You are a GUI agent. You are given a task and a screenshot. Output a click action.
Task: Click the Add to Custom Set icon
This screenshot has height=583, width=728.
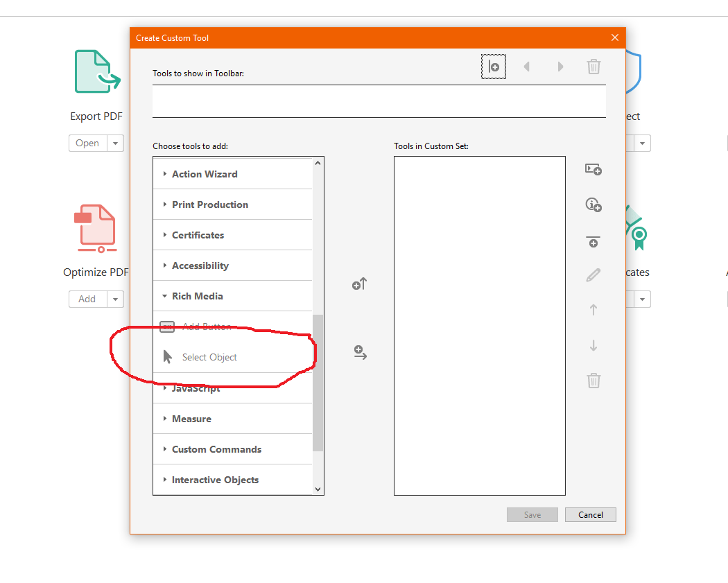click(x=360, y=352)
